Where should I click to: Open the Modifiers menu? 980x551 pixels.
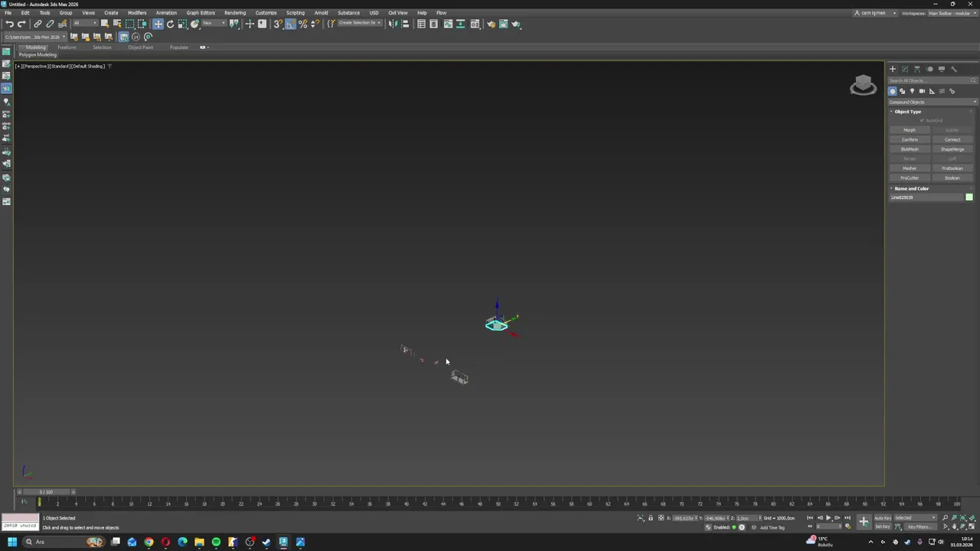click(x=137, y=13)
